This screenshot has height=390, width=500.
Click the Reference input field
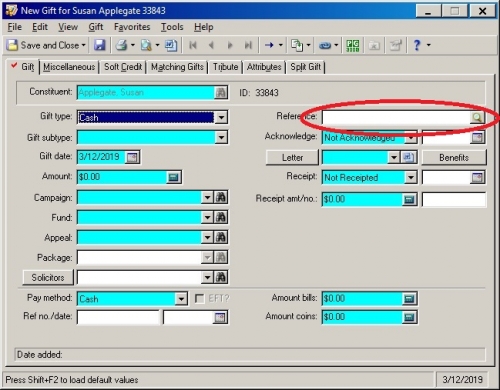(x=396, y=117)
